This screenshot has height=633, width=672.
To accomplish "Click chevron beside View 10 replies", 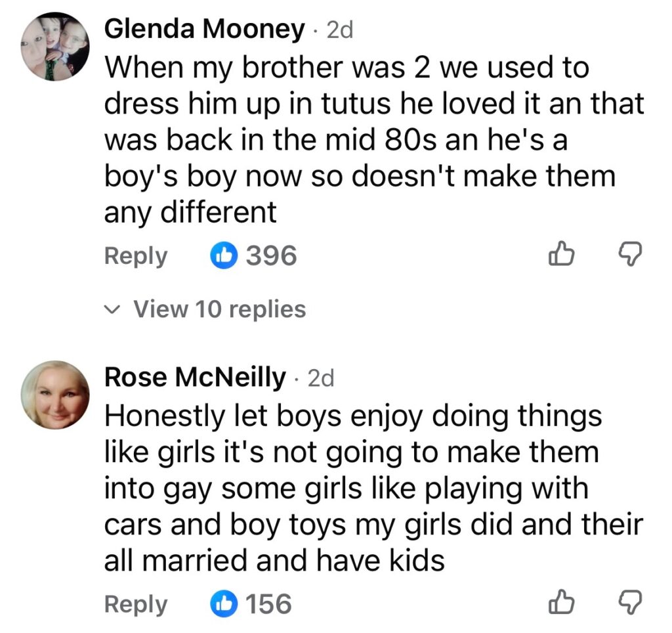I will [x=113, y=309].
